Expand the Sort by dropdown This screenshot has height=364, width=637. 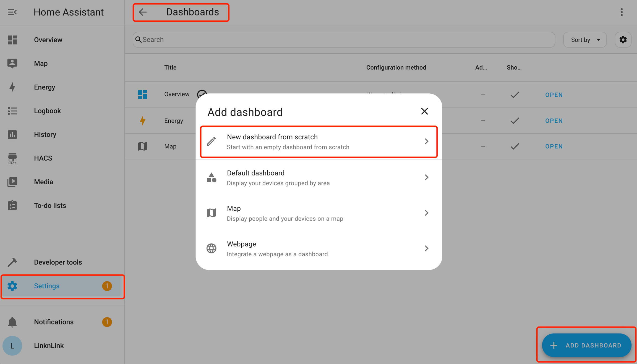point(585,40)
